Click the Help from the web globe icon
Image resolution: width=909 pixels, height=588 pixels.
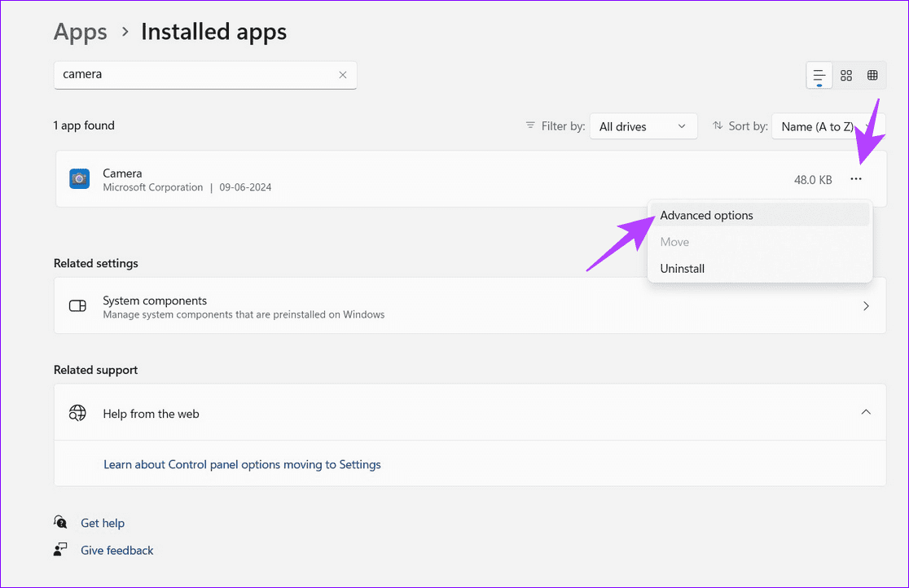point(77,413)
